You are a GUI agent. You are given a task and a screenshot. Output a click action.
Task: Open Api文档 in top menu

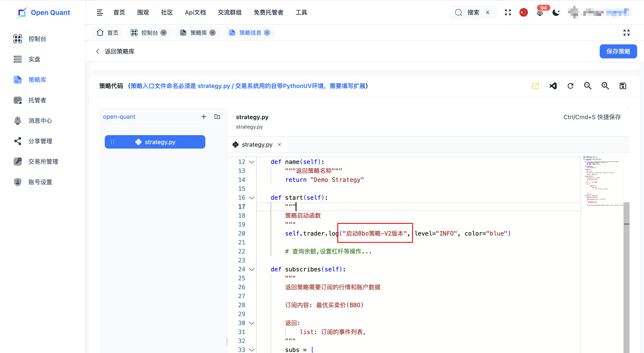[x=195, y=13]
